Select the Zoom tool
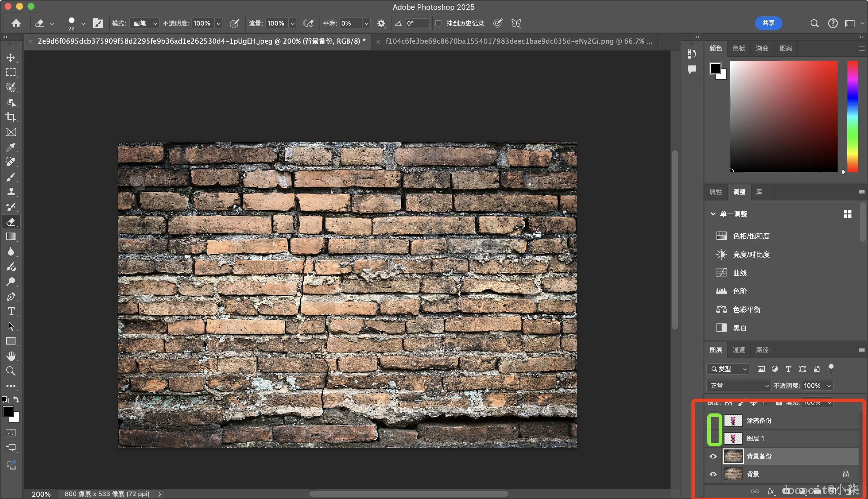The width and height of the screenshot is (868, 499). (11, 371)
